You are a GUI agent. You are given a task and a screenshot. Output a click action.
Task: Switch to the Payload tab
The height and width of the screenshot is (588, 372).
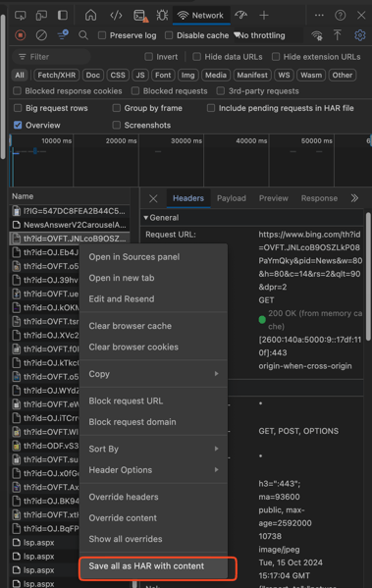(232, 198)
